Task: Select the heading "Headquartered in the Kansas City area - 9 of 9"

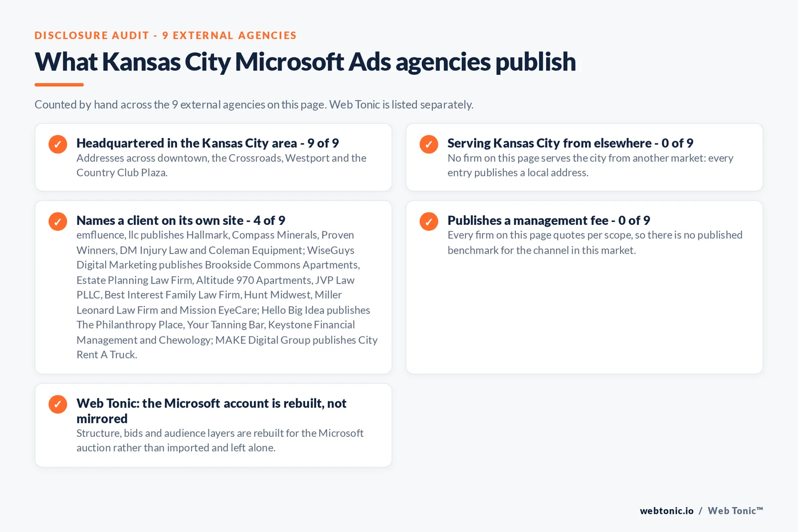Action: [207, 143]
